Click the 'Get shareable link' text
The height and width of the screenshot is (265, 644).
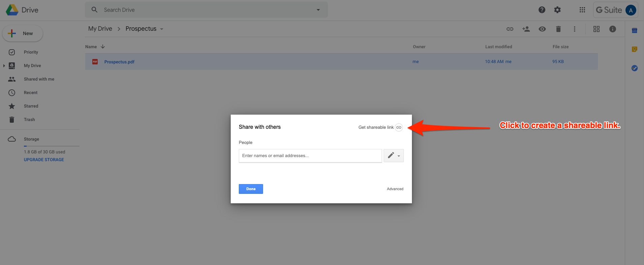point(376,127)
